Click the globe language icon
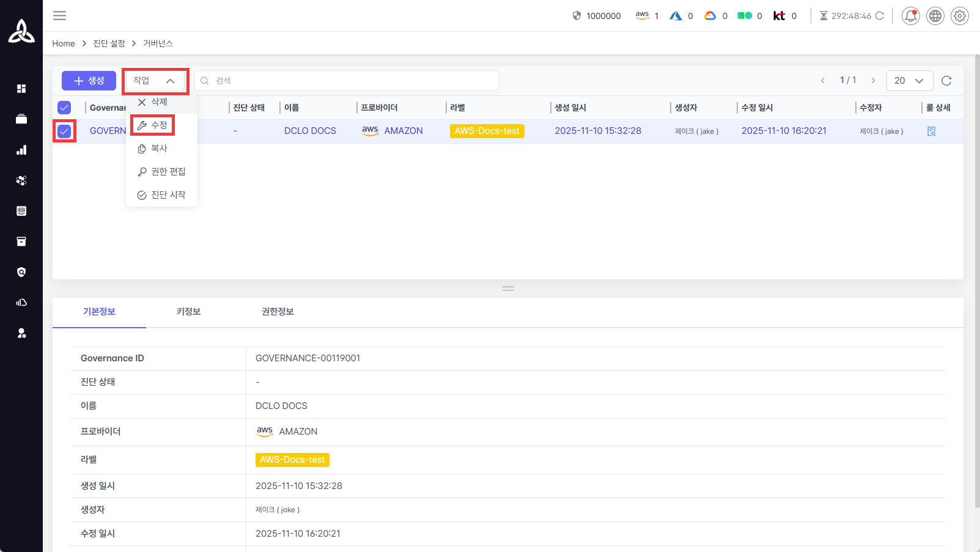 pyautogui.click(x=935, y=16)
